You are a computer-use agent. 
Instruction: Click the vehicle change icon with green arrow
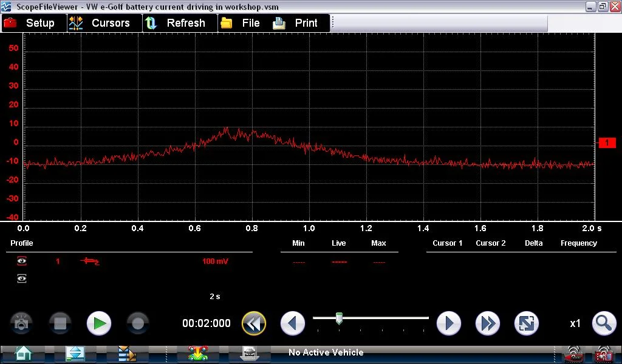(197, 353)
